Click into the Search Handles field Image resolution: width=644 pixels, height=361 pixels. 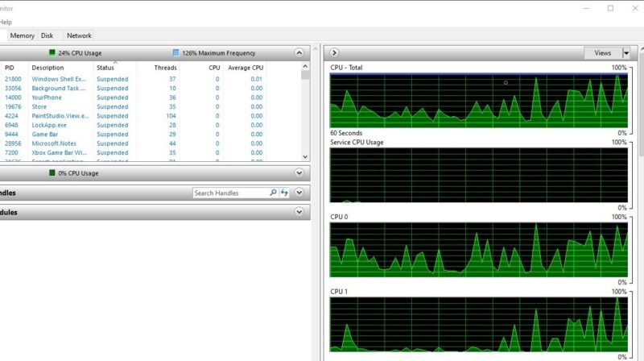[230, 193]
